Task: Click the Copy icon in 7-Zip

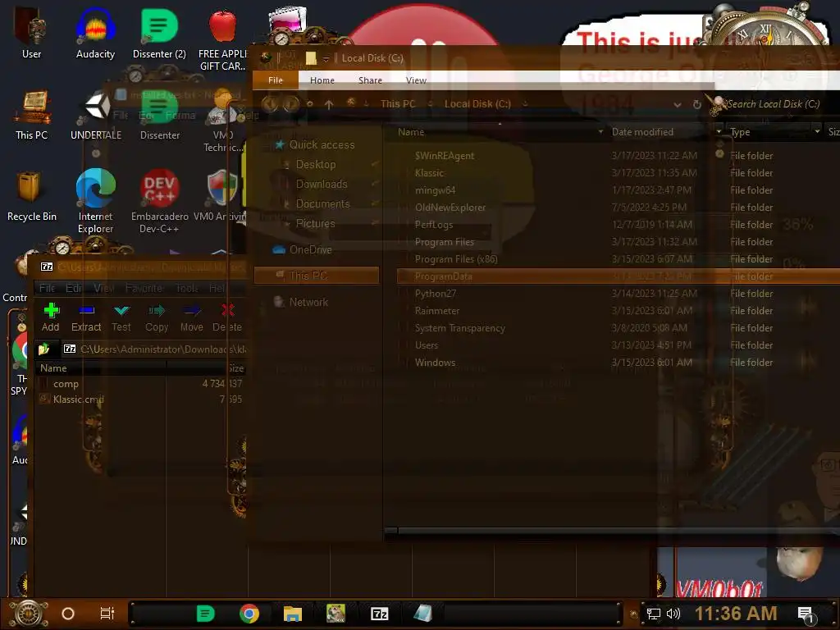Action: pyautogui.click(x=157, y=310)
